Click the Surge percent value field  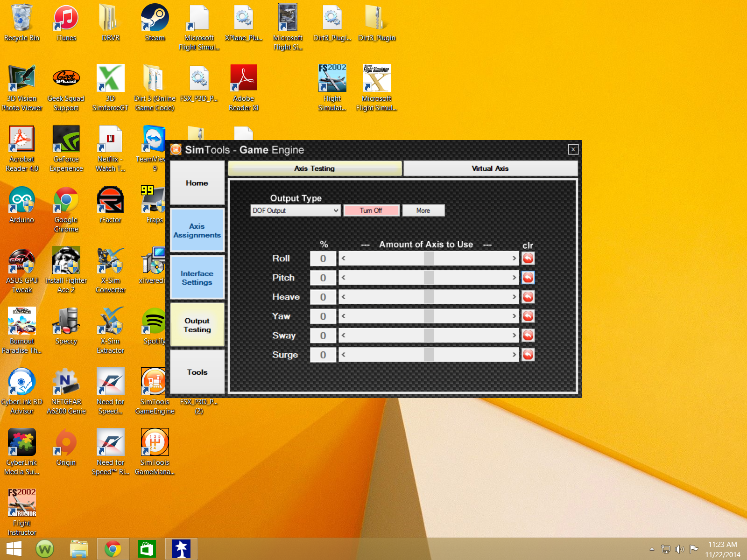(x=323, y=355)
